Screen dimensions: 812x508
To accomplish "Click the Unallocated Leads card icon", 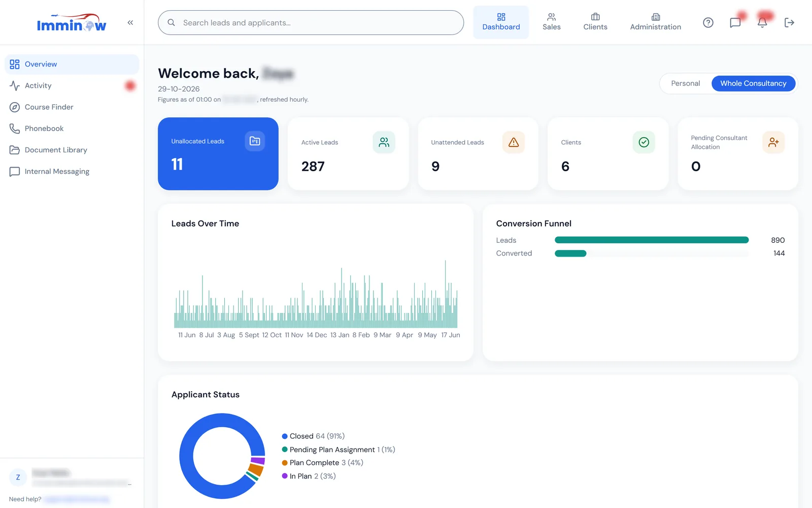I will [255, 141].
